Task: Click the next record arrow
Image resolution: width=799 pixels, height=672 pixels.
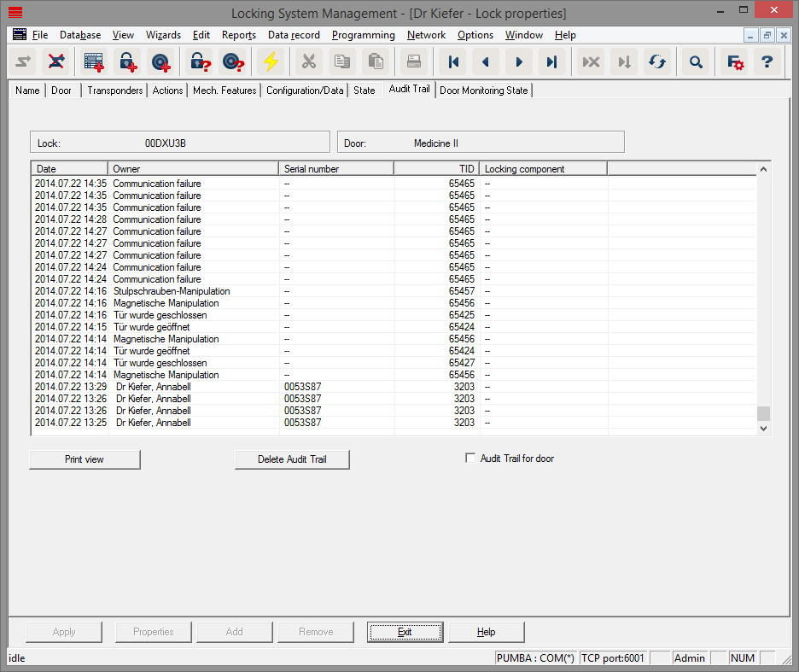Action: [x=519, y=61]
